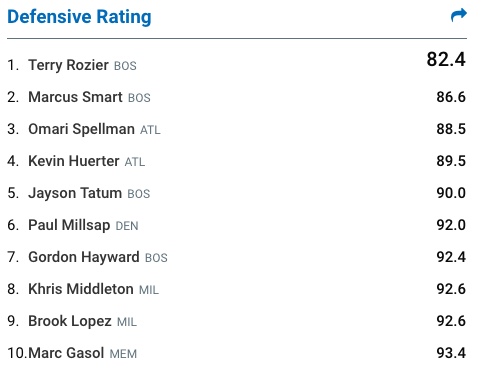The width and height of the screenshot is (483, 370).
Task: Click Gordon Hayward's name
Action: coord(84,257)
